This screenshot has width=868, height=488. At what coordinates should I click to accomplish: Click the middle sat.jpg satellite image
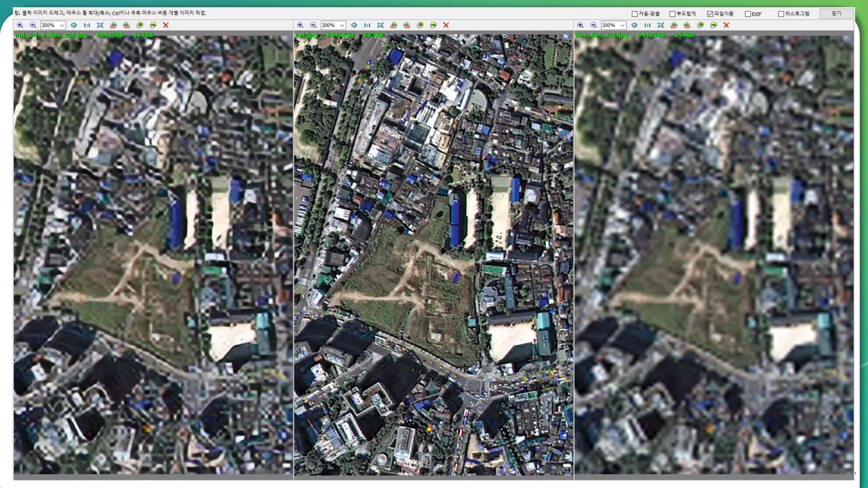pyautogui.click(x=433, y=254)
